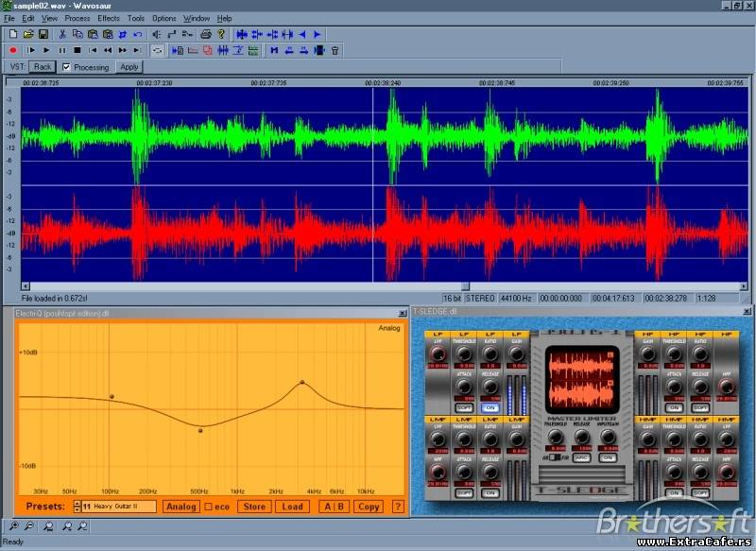Open the Options menu

[163, 18]
